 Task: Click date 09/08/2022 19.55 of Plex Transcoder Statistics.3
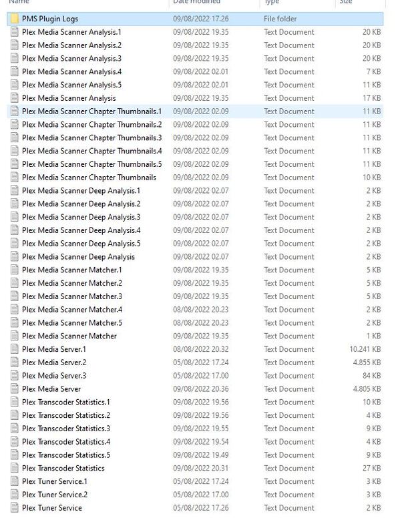coord(201,429)
